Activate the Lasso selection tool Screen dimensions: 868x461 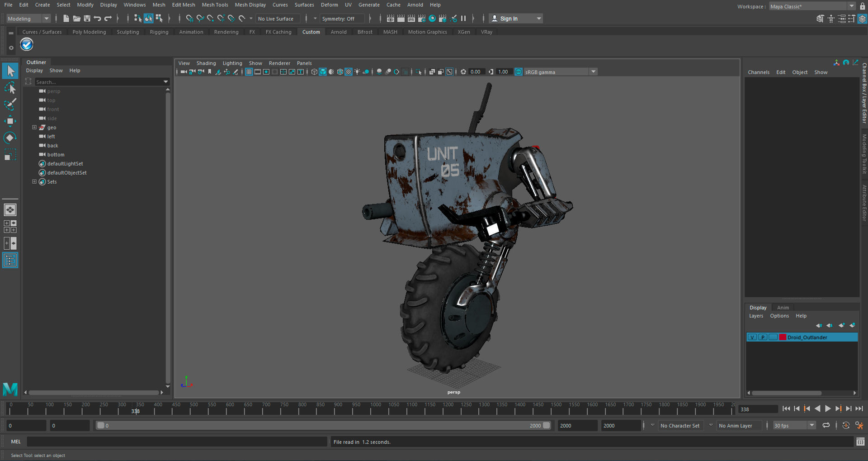[10, 87]
